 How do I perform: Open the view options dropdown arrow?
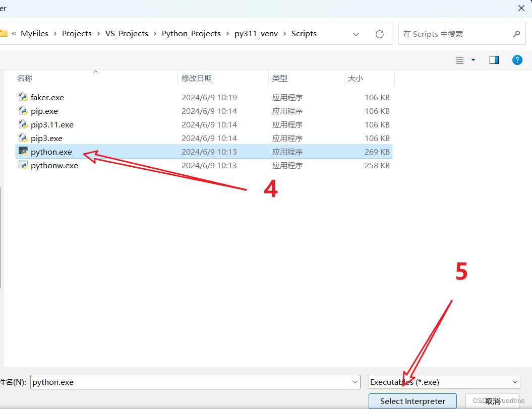coord(472,59)
